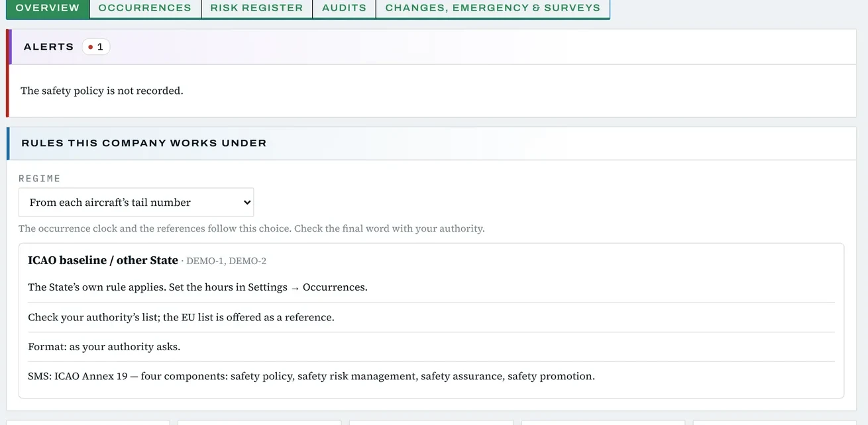Viewport: 868px width, 425px height.
Task: Click the 'ICAO baseline / other State' title
Action: (103, 260)
